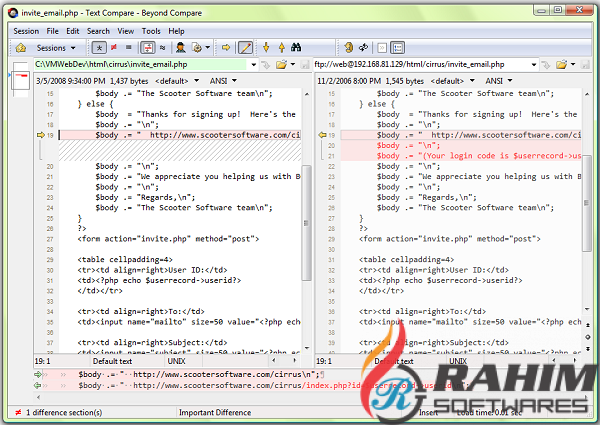The width and height of the screenshot is (600, 425).
Task: Toggle the Text Details pane icon
Action: tap(398, 48)
